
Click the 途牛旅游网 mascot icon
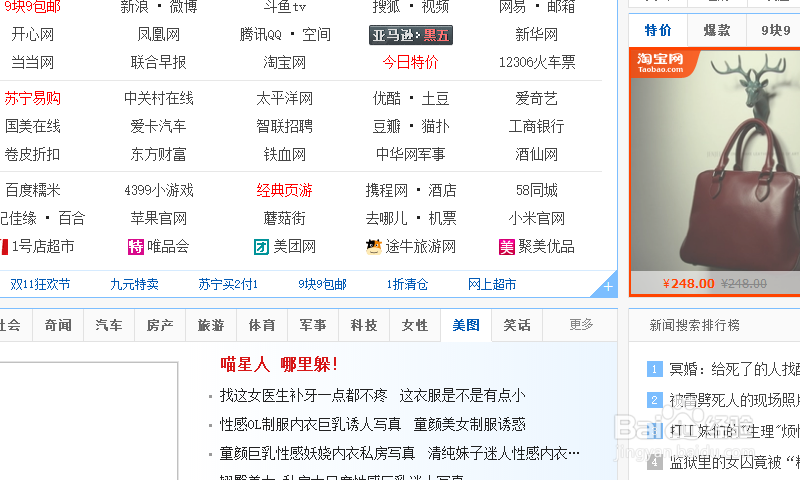(373, 247)
